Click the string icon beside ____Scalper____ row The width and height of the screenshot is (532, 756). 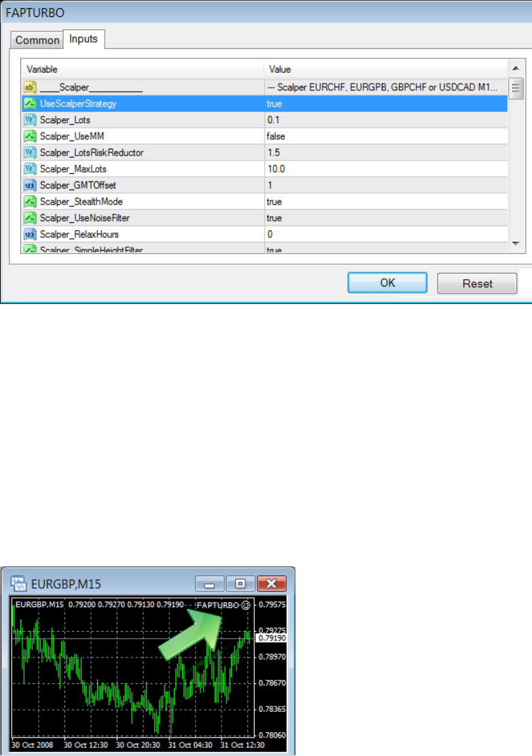[x=30, y=87]
